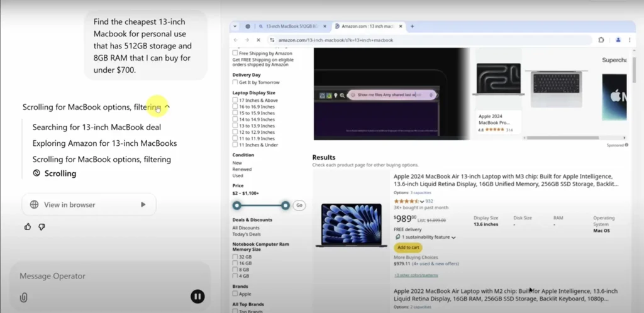Collapse the 'Scrolling for MacBook options' steps chevron
This screenshot has height=313, width=644.
(167, 107)
